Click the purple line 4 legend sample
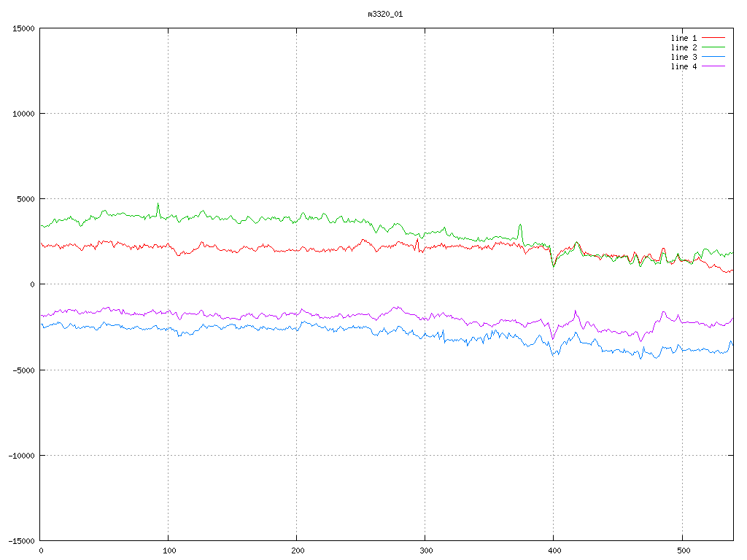 pos(713,66)
